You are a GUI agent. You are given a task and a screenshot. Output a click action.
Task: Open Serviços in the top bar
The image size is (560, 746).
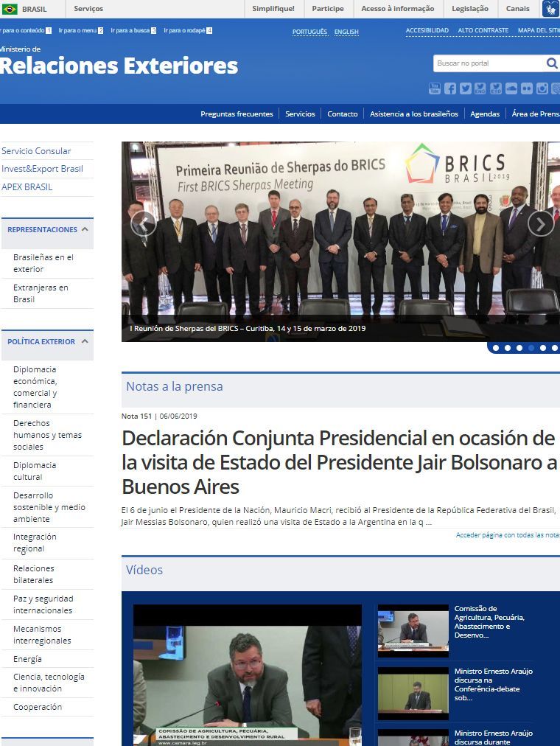pos(88,9)
